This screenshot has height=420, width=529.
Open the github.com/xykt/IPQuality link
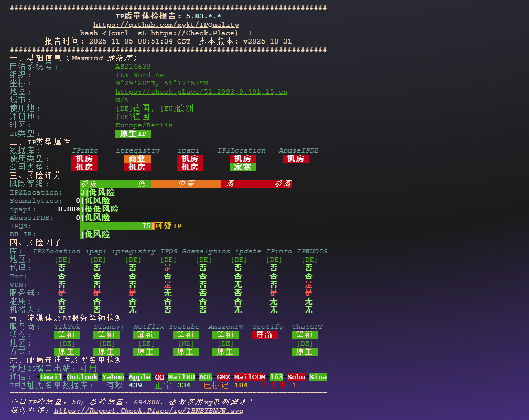pos(167,24)
